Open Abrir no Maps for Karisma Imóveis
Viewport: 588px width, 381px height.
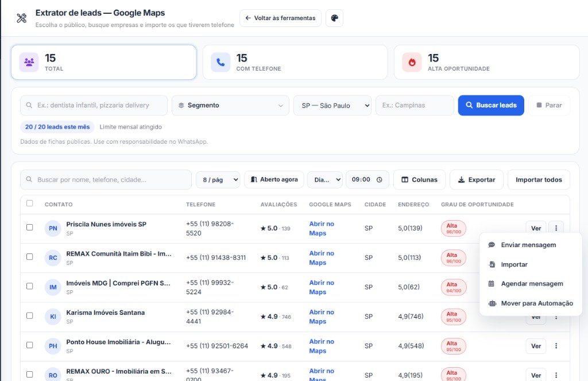(x=322, y=317)
